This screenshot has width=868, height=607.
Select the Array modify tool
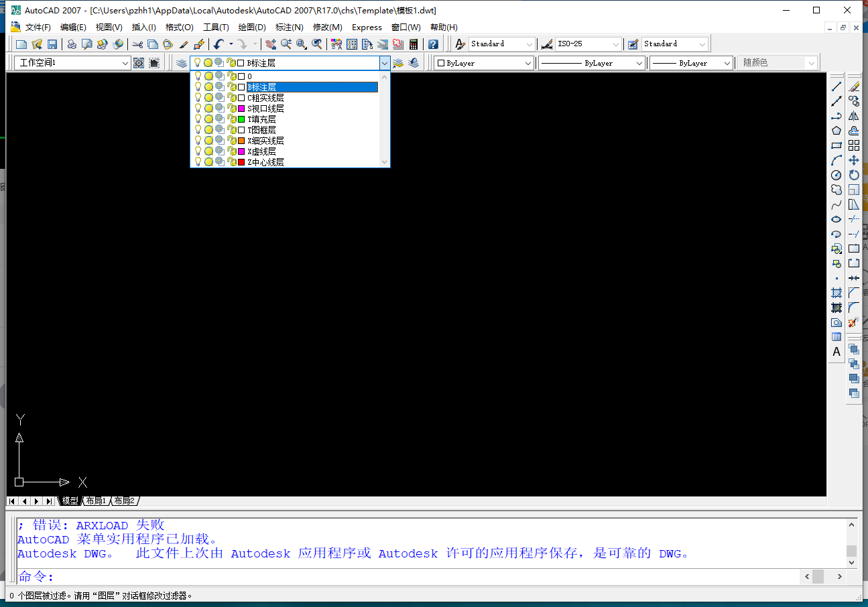tap(854, 145)
